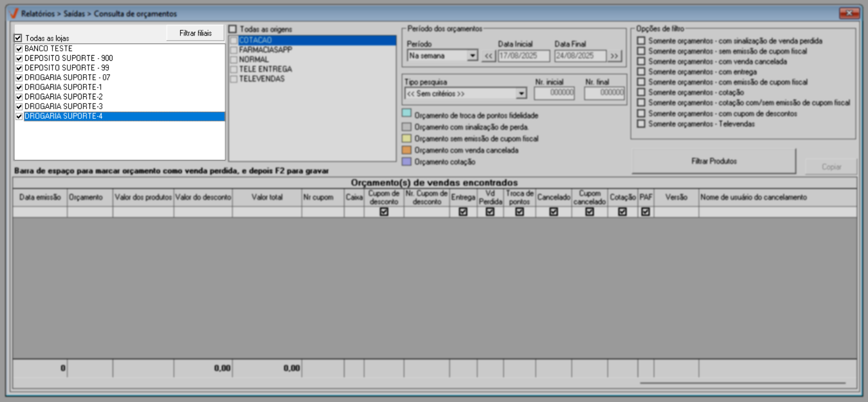Uncheck DEPOSITO SUPORTE - 900 store

19,59
